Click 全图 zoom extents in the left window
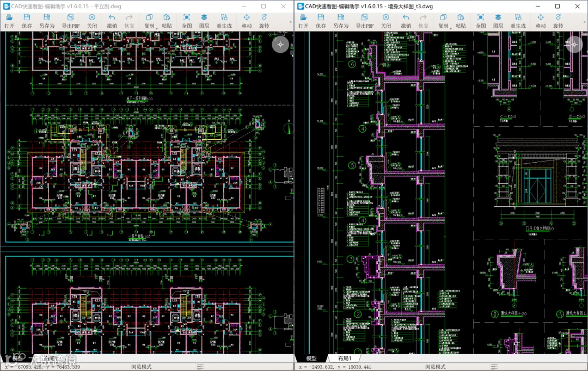The image size is (588, 371). 186,21
